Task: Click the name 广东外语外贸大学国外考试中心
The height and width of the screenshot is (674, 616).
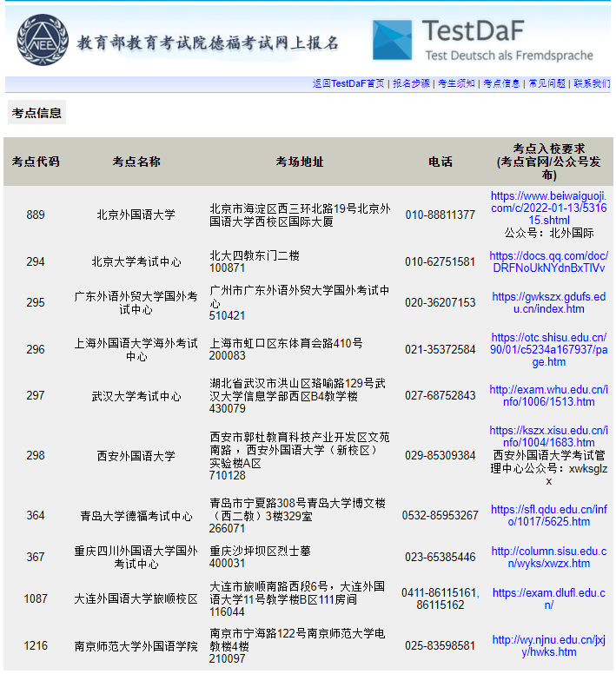Action: (136, 302)
